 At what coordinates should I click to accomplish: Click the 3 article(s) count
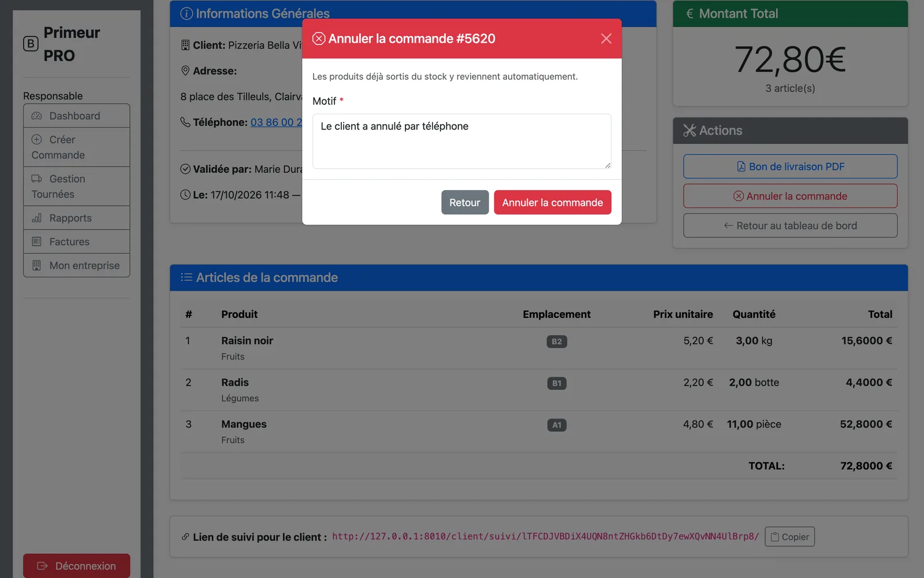(790, 88)
